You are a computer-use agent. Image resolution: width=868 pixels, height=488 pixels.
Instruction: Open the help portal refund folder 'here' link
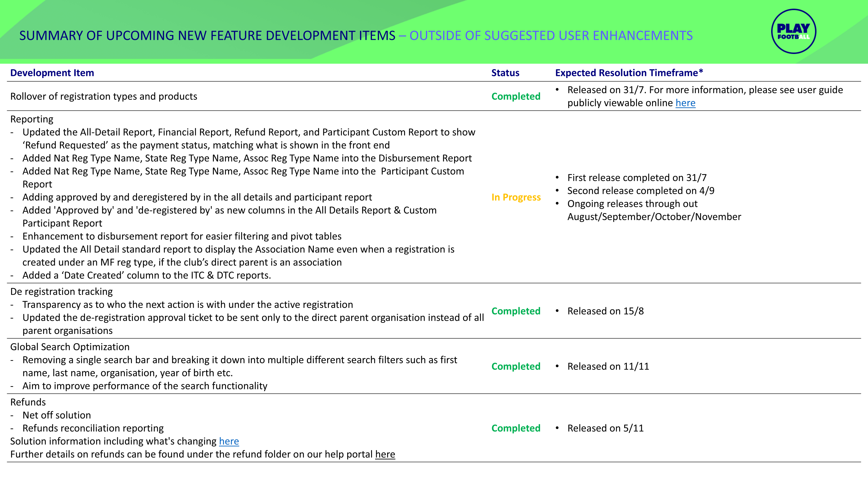tap(385, 454)
